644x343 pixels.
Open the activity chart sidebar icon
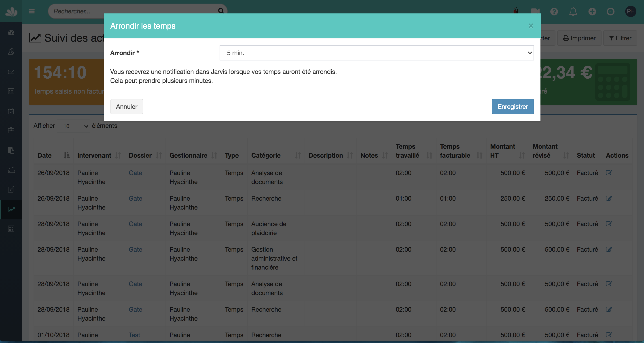(x=11, y=210)
